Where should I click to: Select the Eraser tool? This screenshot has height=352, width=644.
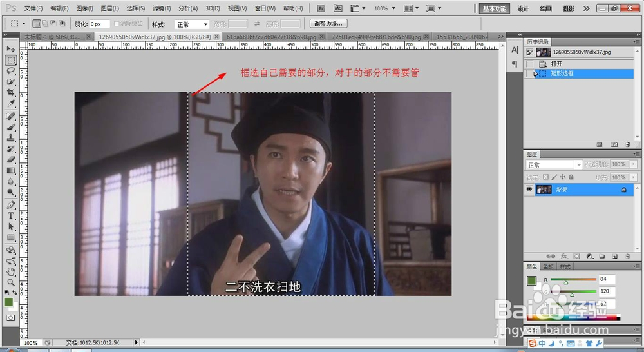(11, 159)
